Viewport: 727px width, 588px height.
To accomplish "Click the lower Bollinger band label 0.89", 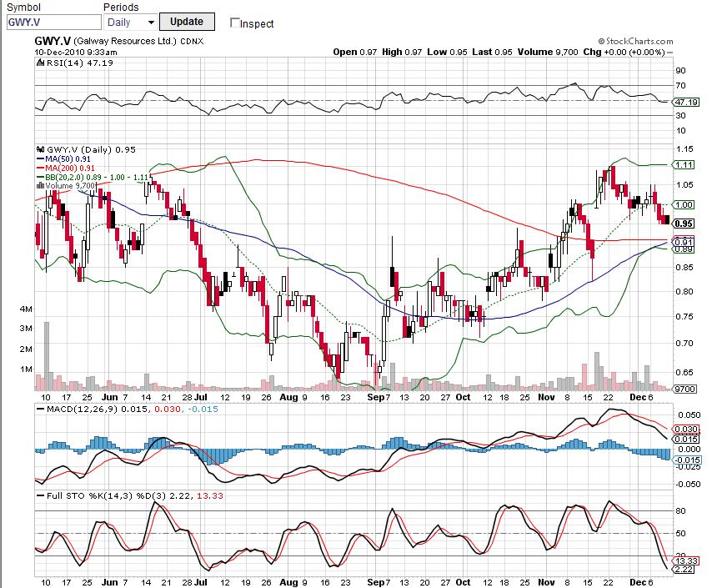I will [684, 249].
